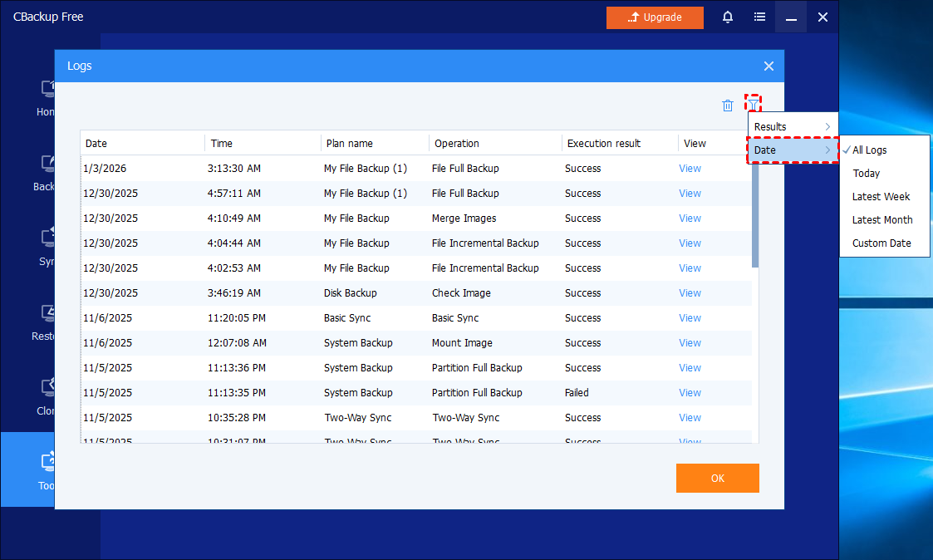This screenshot has height=560, width=933.
Task: Select the checked All Logs option
Action: [869, 150]
